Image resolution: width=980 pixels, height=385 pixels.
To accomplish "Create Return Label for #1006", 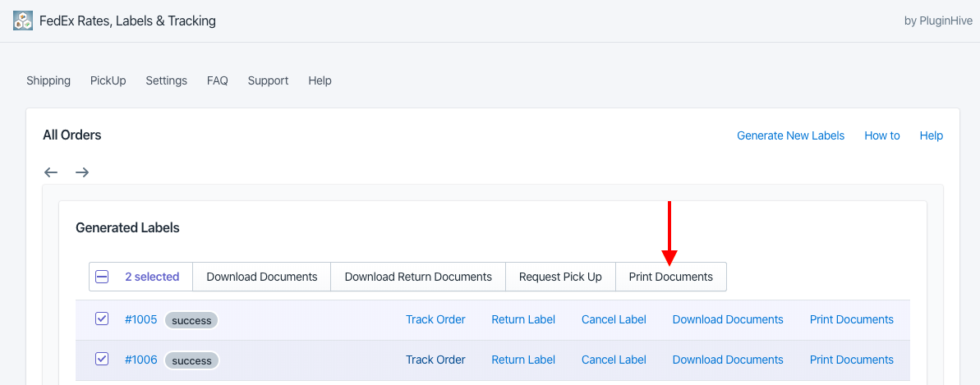I will (x=523, y=360).
